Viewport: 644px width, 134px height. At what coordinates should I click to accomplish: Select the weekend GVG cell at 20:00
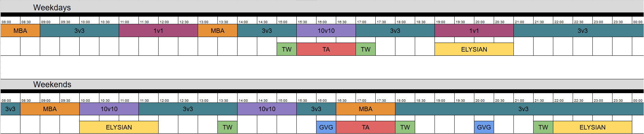pyautogui.click(x=484, y=127)
